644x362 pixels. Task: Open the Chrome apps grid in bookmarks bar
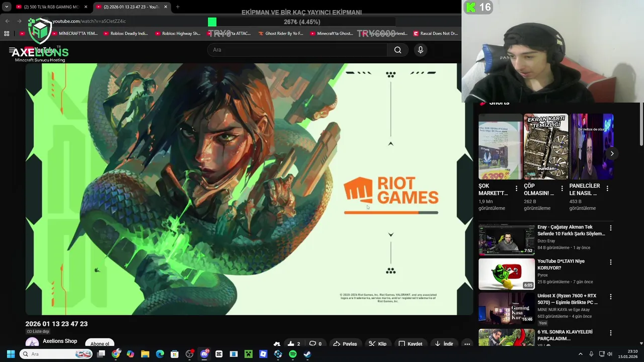click(x=7, y=34)
